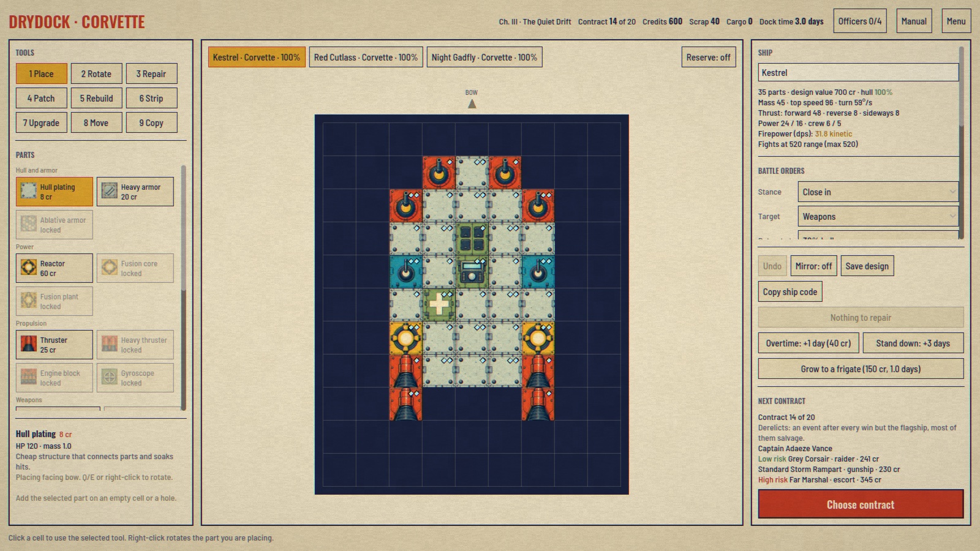
Task: Click Grow to a frigate button
Action: [x=861, y=369]
